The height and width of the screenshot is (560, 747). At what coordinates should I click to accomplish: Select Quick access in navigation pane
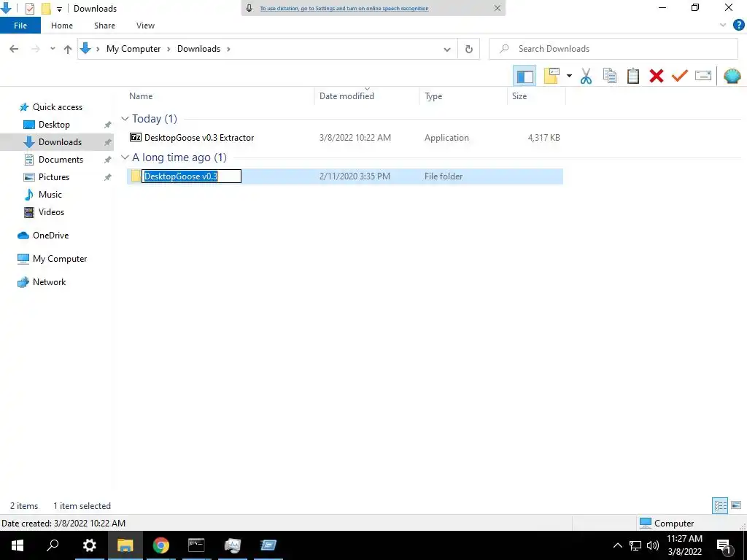pyautogui.click(x=57, y=107)
